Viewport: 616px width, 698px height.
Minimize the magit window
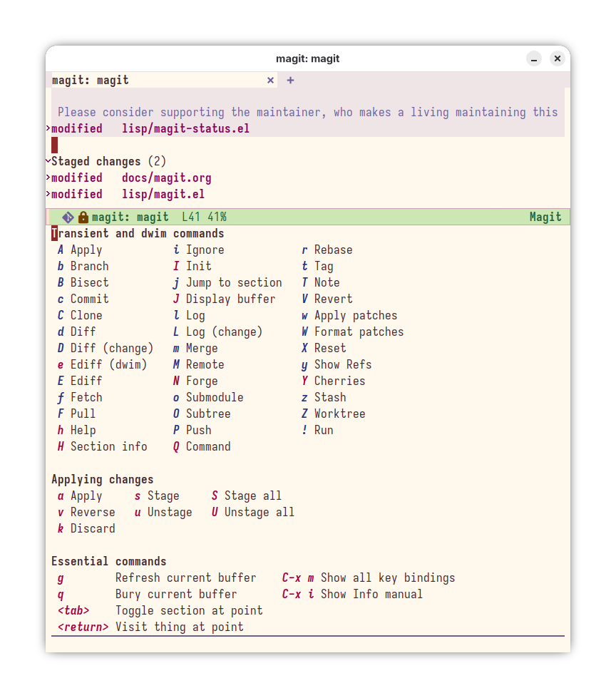pos(534,58)
